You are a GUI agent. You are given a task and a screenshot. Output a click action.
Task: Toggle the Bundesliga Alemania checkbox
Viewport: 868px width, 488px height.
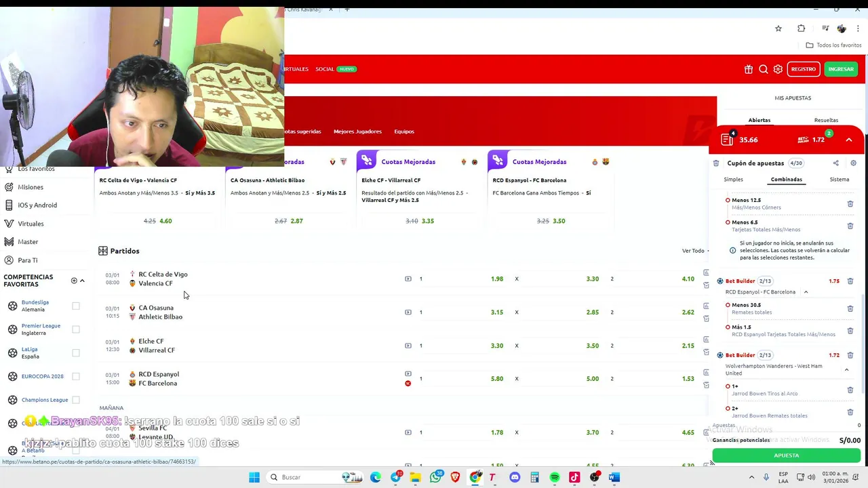pos(76,306)
